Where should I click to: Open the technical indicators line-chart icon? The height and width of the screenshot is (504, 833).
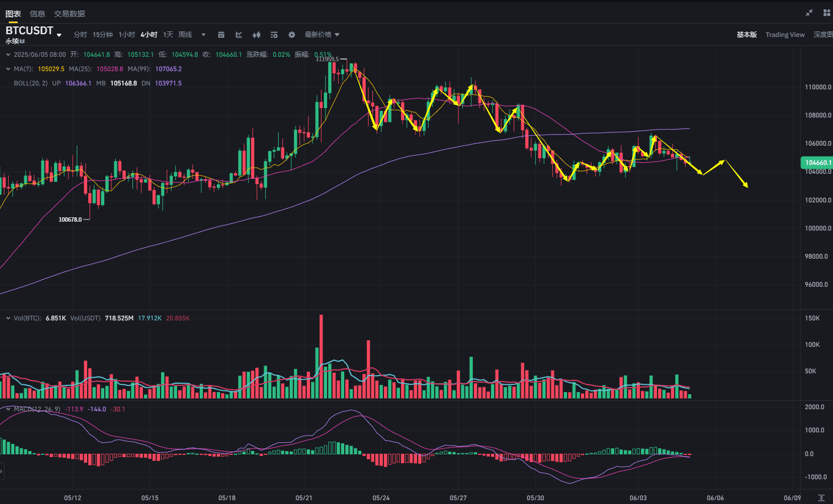239,35
